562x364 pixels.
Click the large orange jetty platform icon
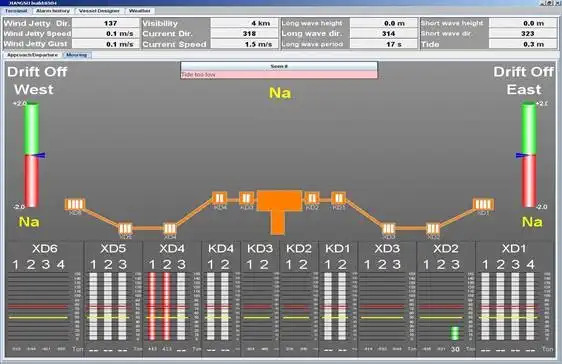pyautogui.click(x=280, y=212)
